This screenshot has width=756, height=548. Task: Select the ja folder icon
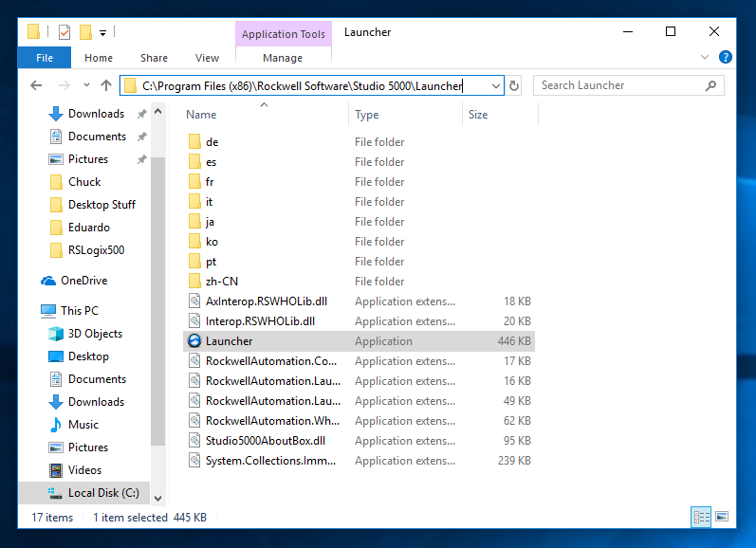pos(194,221)
